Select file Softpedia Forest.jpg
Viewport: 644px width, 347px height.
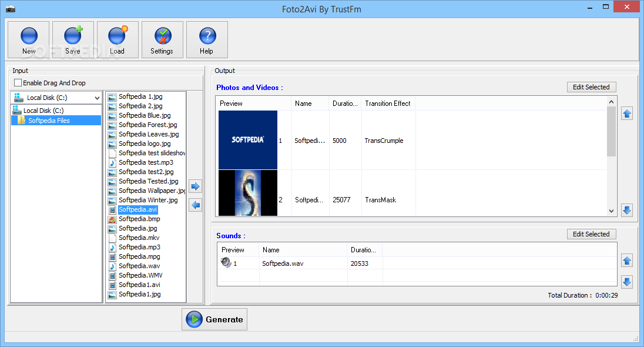[x=148, y=125]
